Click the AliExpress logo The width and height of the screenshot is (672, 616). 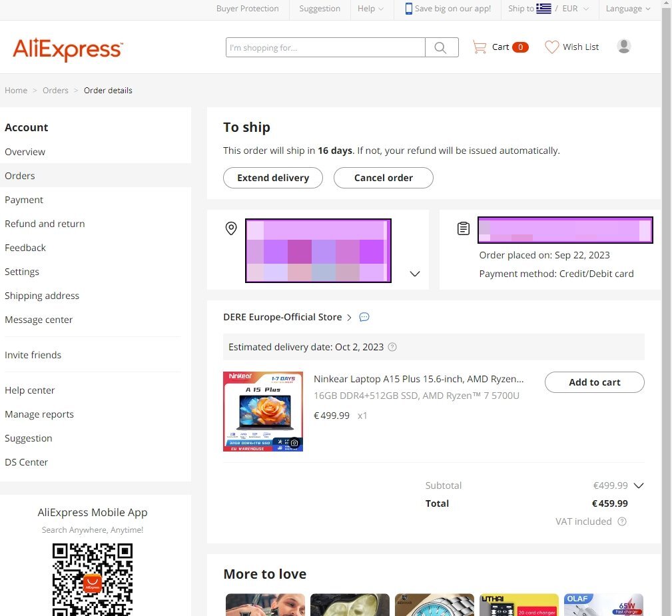(x=68, y=49)
